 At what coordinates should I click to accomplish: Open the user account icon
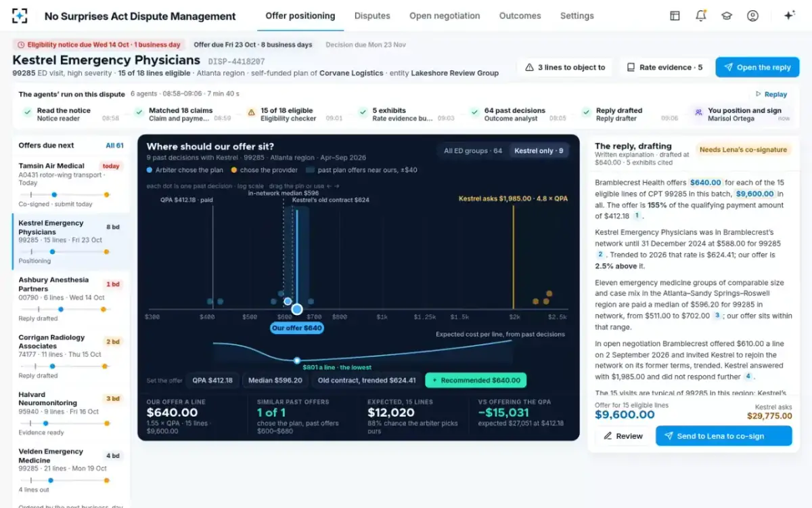click(x=752, y=16)
